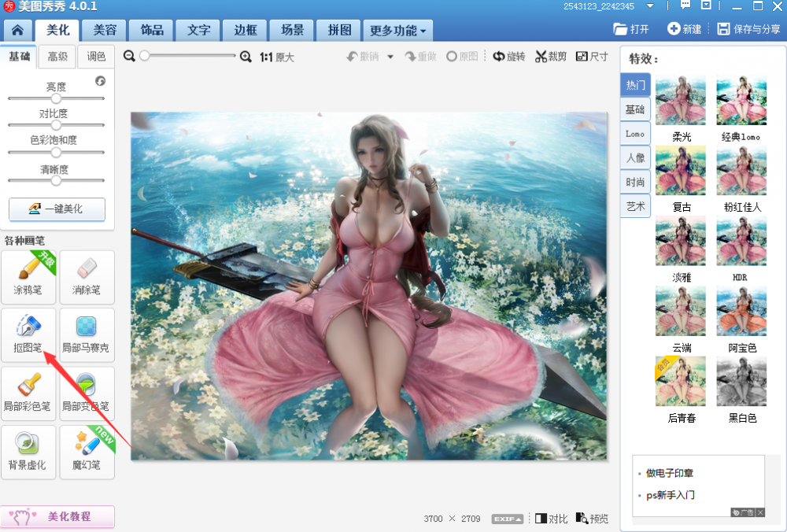Select the 美化 beautify tab
787x532 pixels.
(x=57, y=31)
